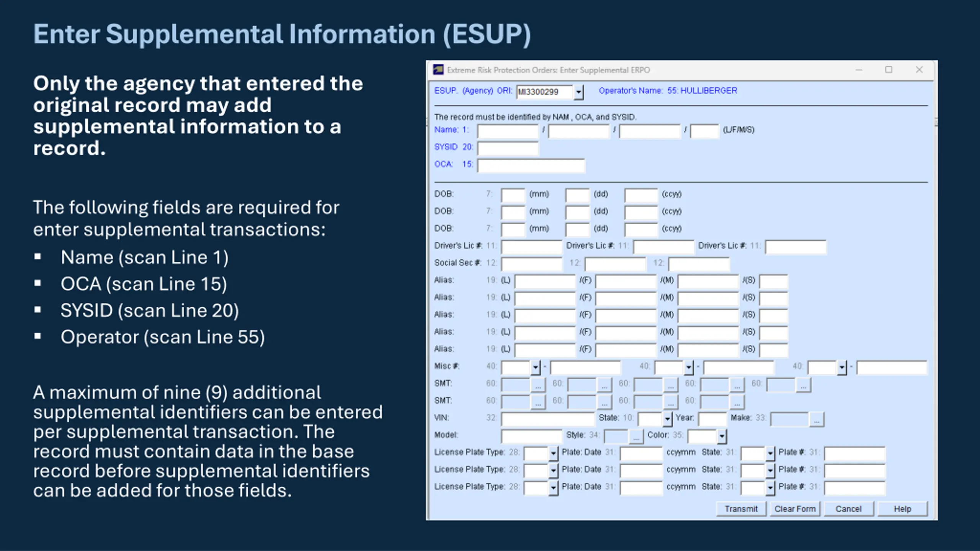Maximize the Enter Supplemental ERPO window

[889, 70]
